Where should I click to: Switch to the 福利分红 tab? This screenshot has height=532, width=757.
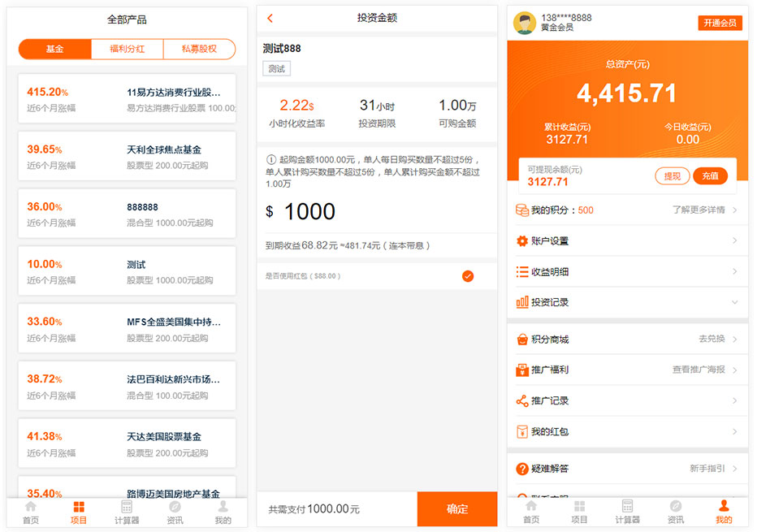pyautogui.click(x=127, y=49)
